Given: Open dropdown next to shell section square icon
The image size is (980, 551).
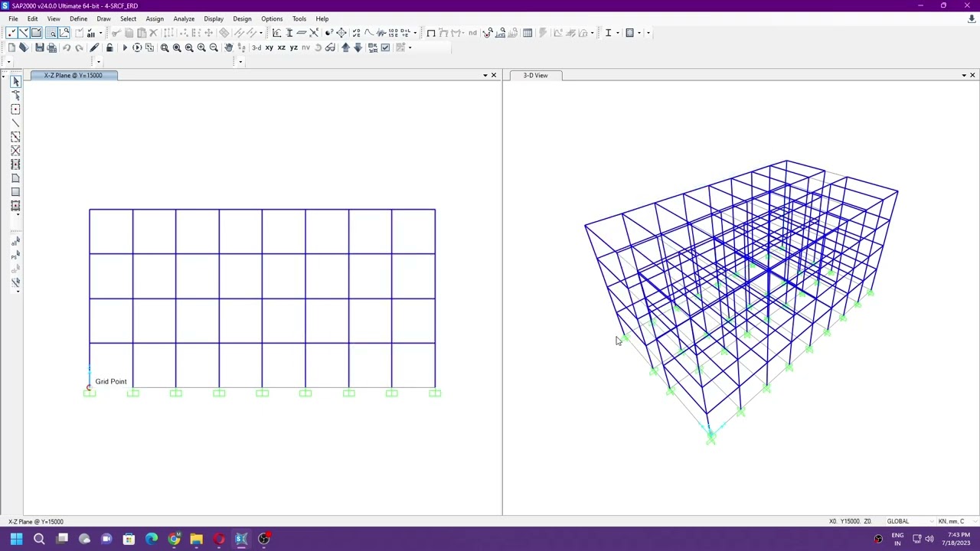Looking at the screenshot, I should (x=639, y=33).
